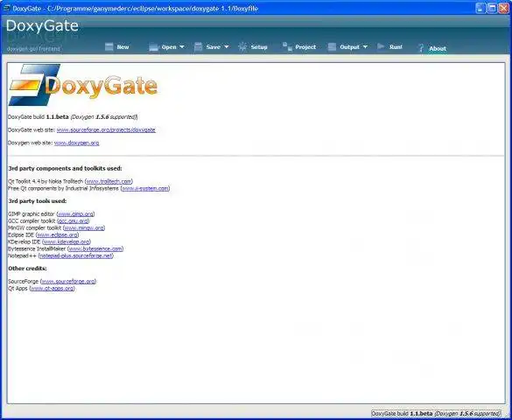Expand the Open dropdown arrow
The width and height of the screenshot is (512, 420).
coord(182,47)
